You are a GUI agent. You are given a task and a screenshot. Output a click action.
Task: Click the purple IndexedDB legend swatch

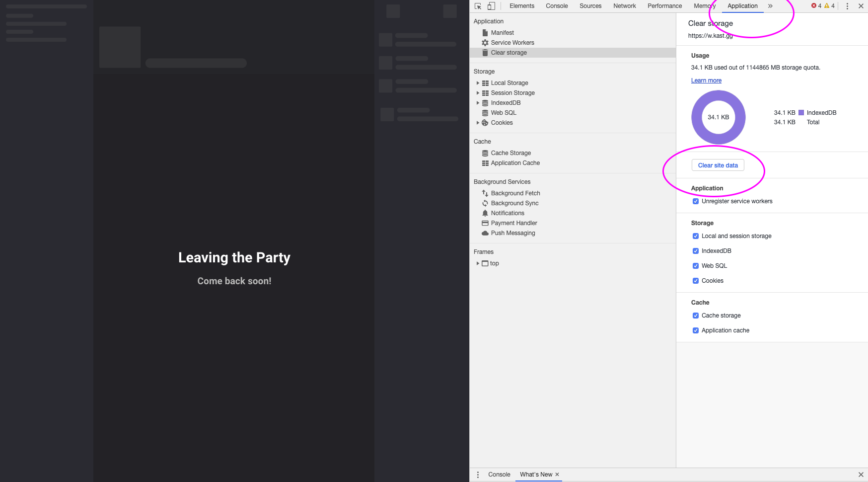coord(801,113)
